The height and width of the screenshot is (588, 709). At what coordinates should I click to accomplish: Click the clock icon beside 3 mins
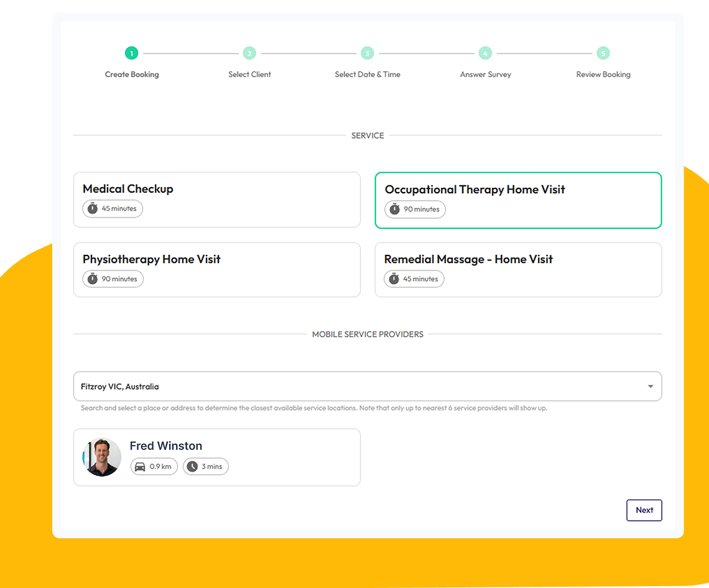pos(192,466)
